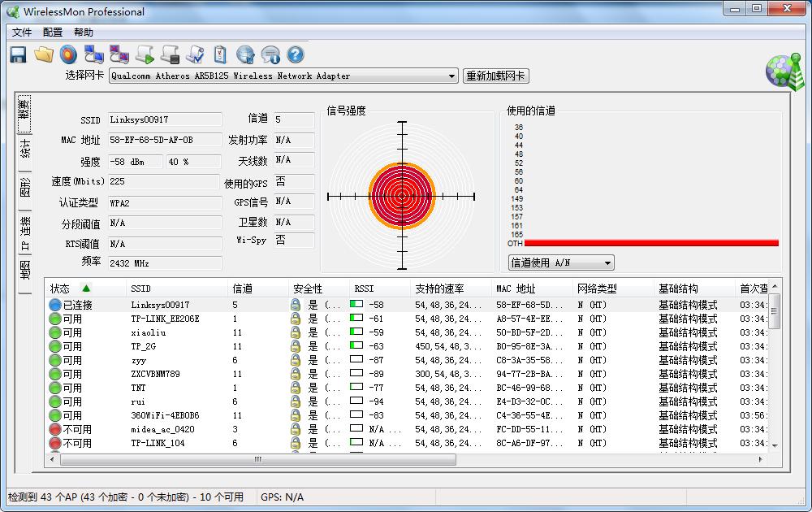
Task: Click the blue question mark help icon
Action: 296,54
